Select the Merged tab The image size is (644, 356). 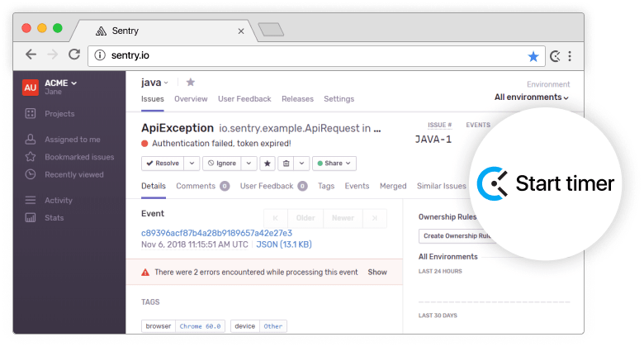(393, 186)
